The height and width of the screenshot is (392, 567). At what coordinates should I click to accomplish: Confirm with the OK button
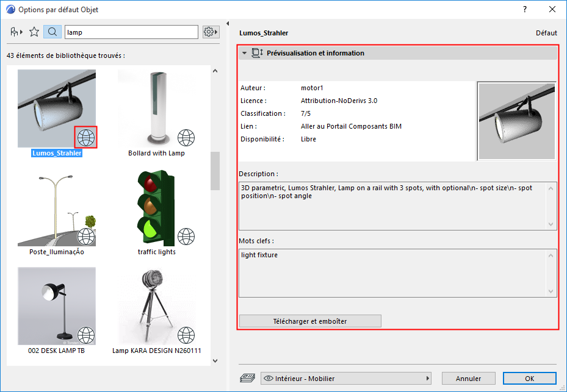529,378
